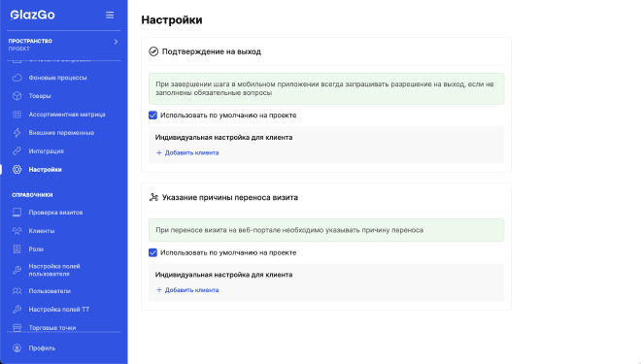Go to Торговые точки
Screen dimensions: 641x364
[52, 328]
